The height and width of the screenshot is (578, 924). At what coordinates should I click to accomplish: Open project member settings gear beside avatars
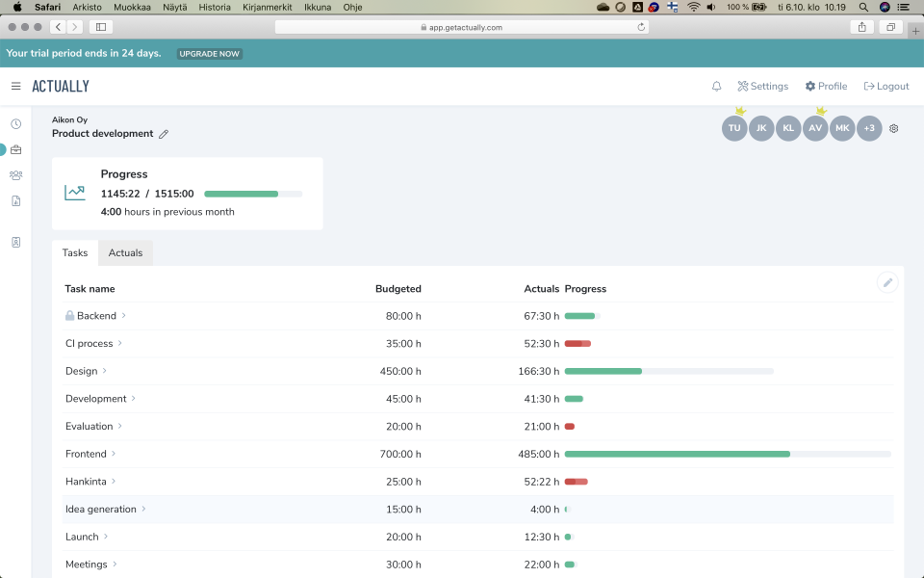pyautogui.click(x=893, y=127)
